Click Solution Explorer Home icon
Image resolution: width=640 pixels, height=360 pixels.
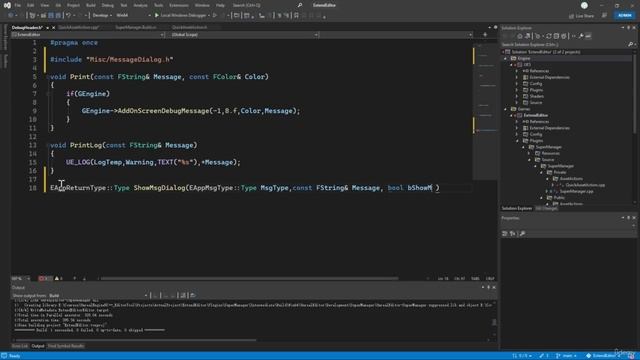(x=520, y=36)
